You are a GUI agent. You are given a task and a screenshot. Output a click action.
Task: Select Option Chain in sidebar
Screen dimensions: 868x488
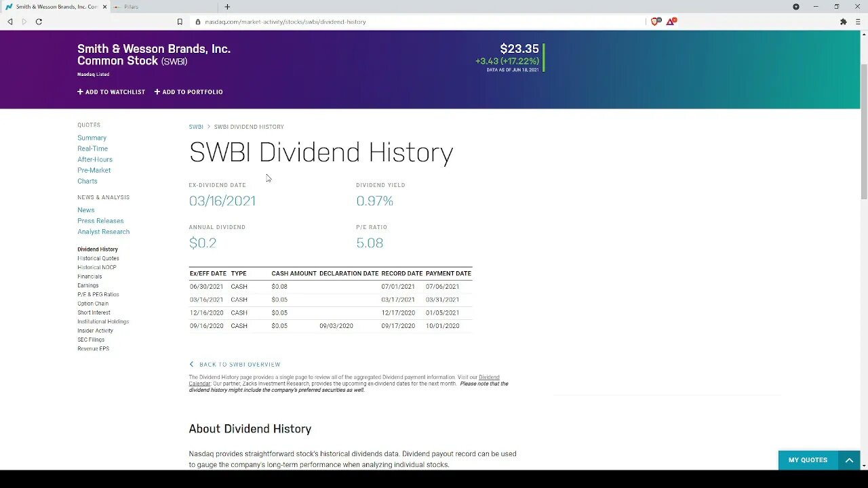pos(93,304)
